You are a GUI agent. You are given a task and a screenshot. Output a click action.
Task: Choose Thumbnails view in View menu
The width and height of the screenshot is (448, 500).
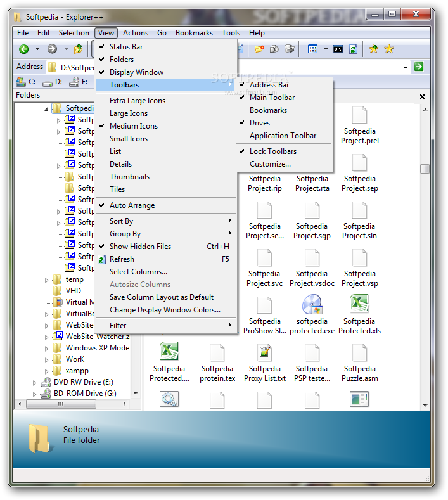[166, 177]
